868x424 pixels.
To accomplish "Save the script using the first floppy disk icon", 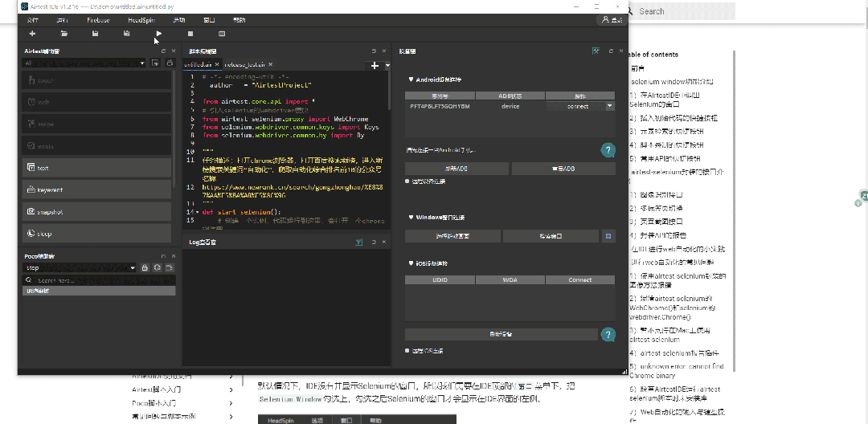I will point(95,34).
